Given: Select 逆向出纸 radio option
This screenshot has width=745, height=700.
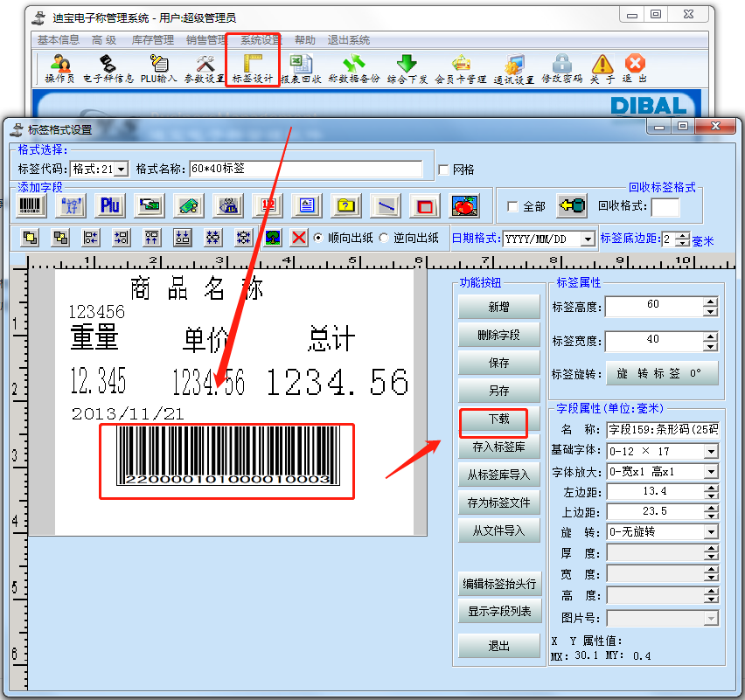Looking at the screenshot, I should click(x=384, y=238).
